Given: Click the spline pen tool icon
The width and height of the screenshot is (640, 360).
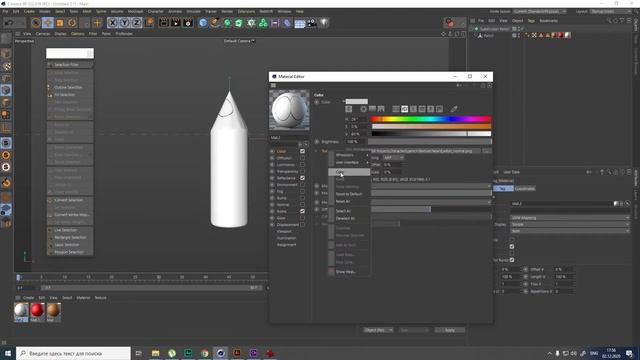Looking at the screenshot, I should (x=215, y=23).
